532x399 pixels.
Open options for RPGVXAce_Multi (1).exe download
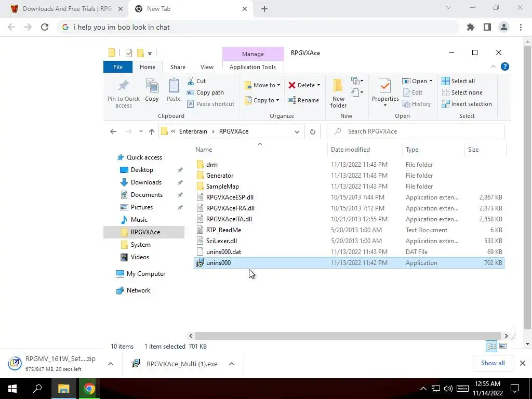232,364
